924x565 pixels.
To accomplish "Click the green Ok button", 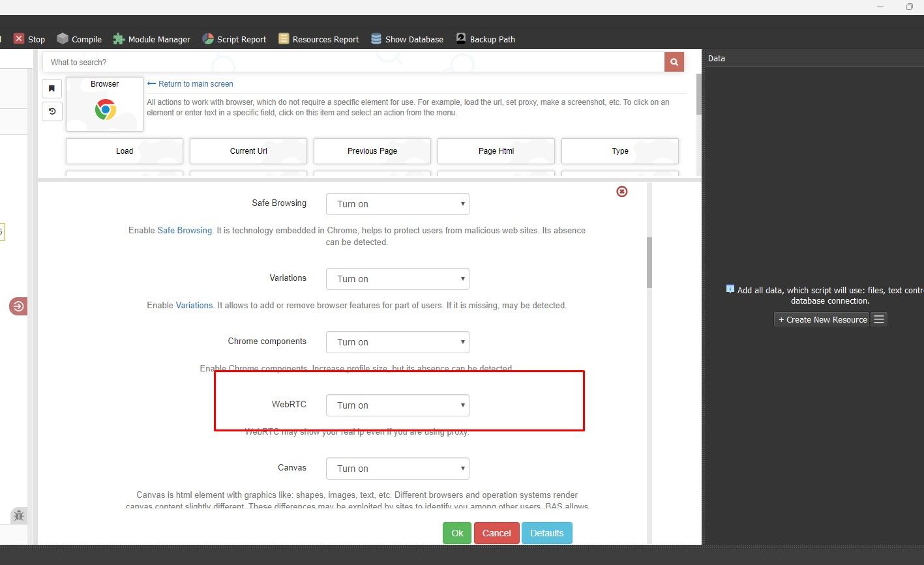I will (x=457, y=533).
